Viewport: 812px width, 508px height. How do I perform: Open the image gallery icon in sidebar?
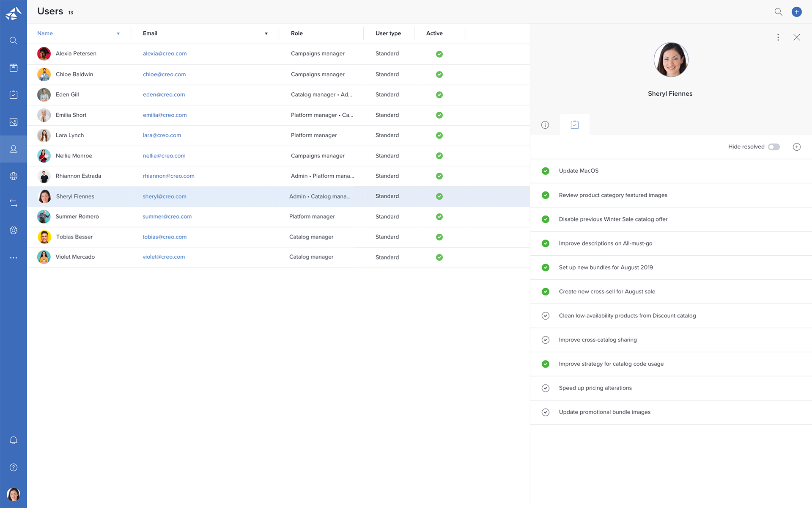click(x=14, y=122)
